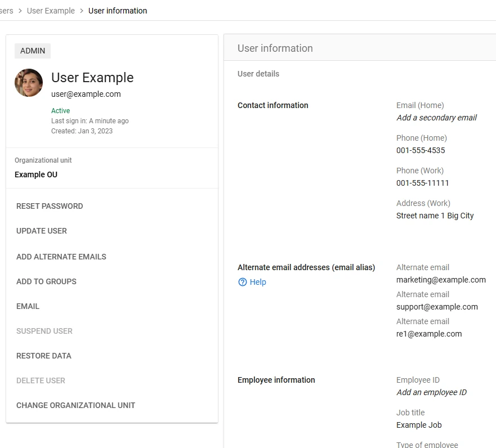Select RESTORE DATA option
This screenshot has height=448, width=496.
[x=44, y=356]
